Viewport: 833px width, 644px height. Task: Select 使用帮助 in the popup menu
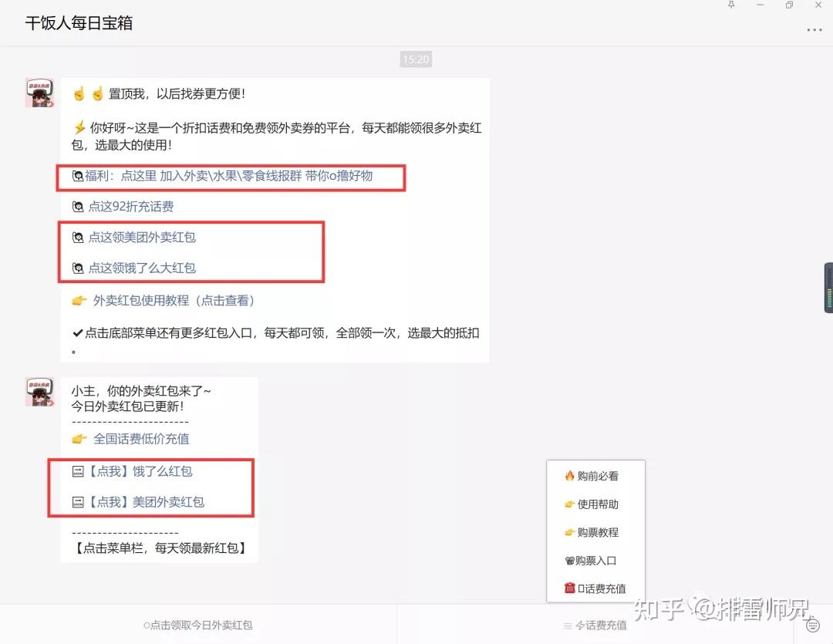pyautogui.click(x=598, y=504)
